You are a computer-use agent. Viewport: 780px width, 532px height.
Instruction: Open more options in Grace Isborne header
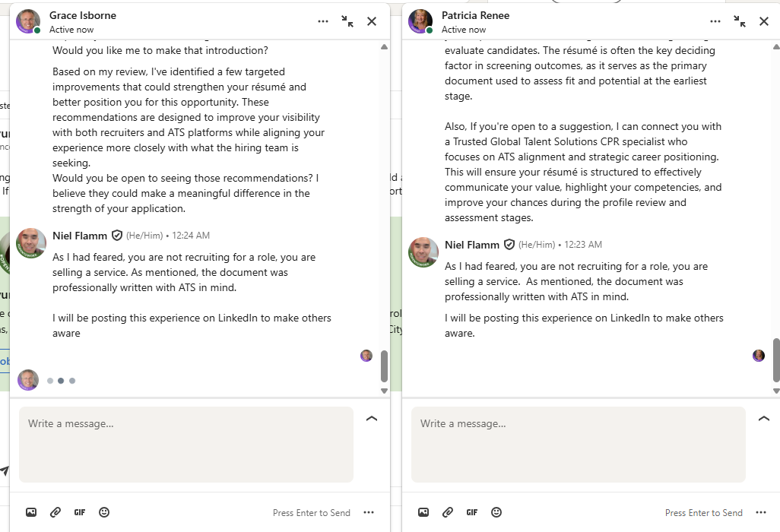click(x=323, y=21)
